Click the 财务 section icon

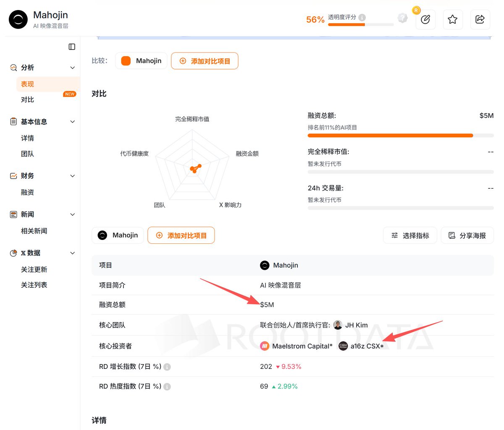(13, 176)
